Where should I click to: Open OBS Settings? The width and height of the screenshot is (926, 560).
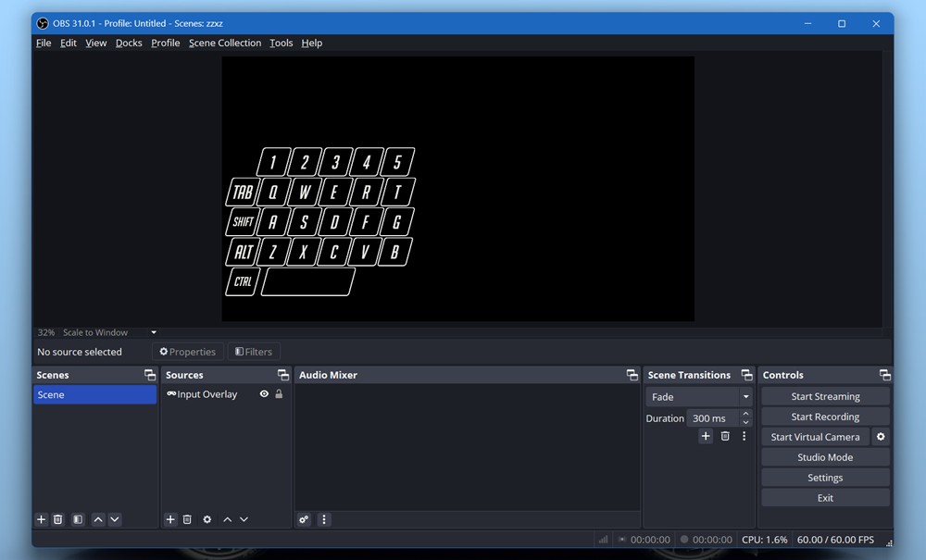point(824,477)
